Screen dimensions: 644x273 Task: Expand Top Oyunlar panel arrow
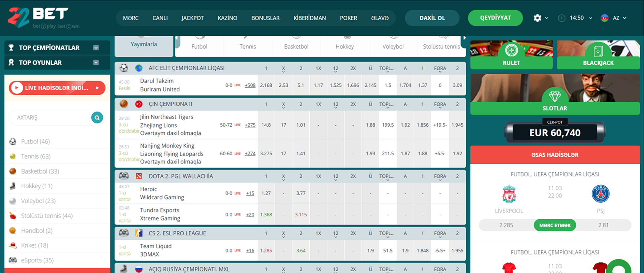click(96, 62)
